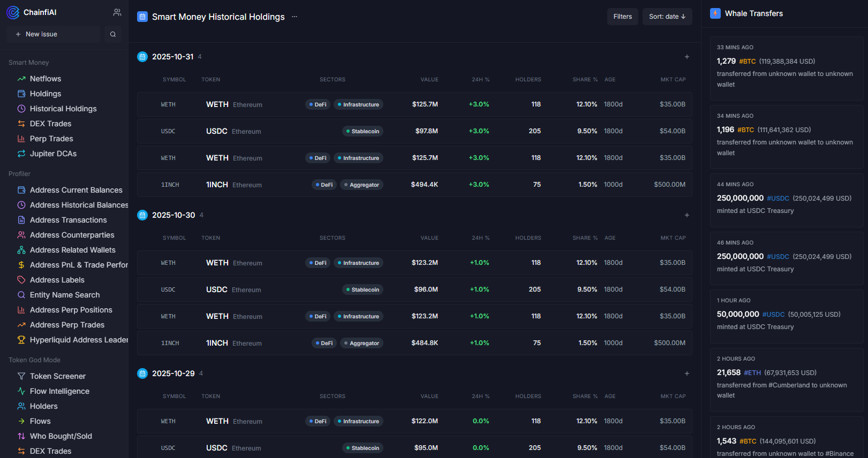This screenshot has width=868, height=458.
Task: Select Address Related Wallets in sidebar
Action: pyautogui.click(x=73, y=250)
